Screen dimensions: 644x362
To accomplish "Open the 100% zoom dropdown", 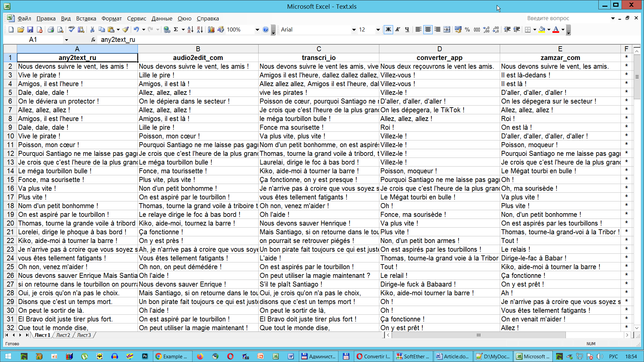I will (257, 29).
